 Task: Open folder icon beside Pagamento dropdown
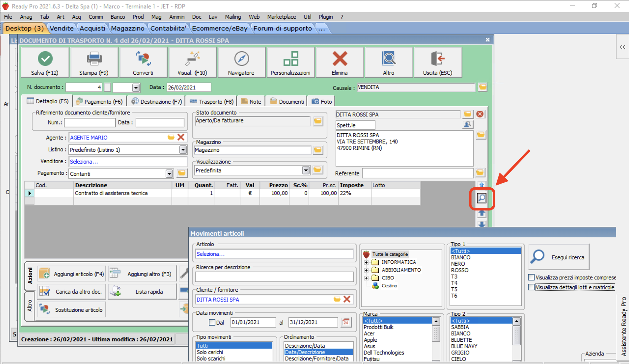pos(182,173)
